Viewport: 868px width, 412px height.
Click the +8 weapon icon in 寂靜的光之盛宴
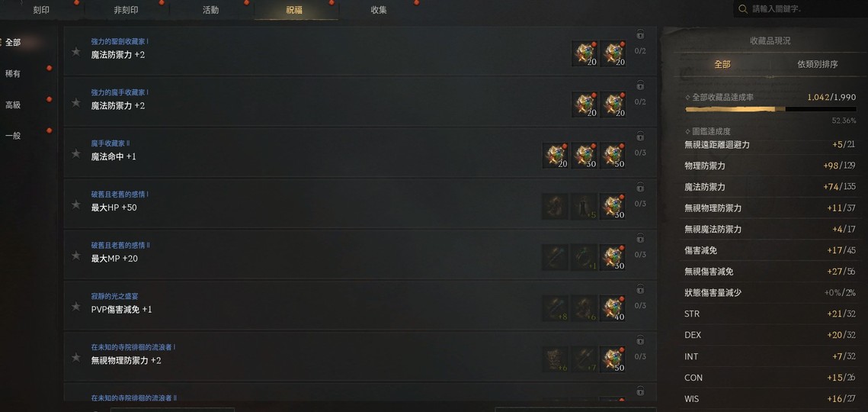pyautogui.click(x=555, y=308)
